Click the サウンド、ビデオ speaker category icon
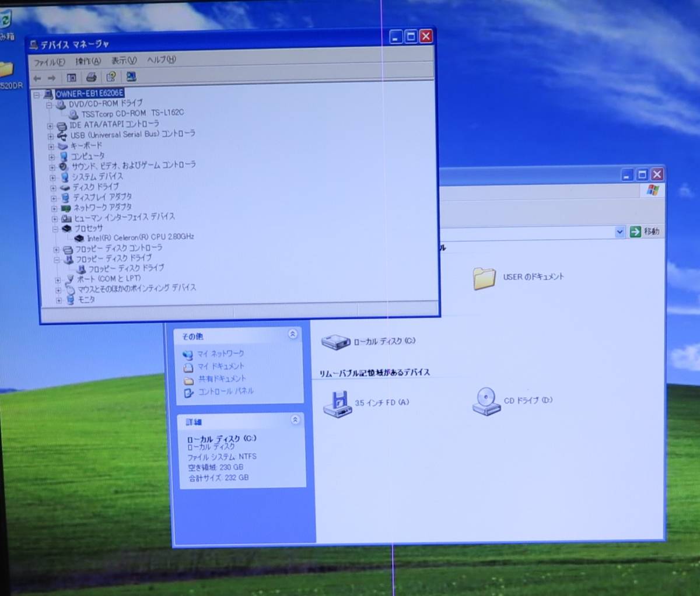This screenshot has width=700, height=596. pos(64,166)
